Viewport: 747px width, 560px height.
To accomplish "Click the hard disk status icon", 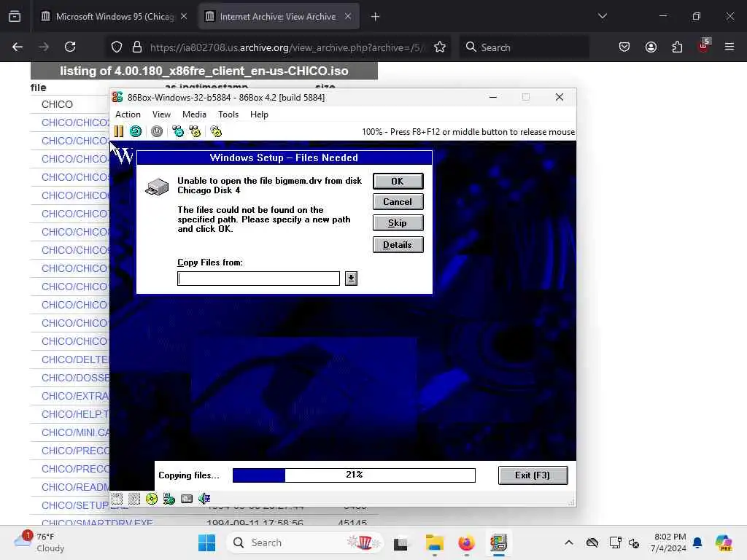I will pyautogui.click(x=187, y=499).
